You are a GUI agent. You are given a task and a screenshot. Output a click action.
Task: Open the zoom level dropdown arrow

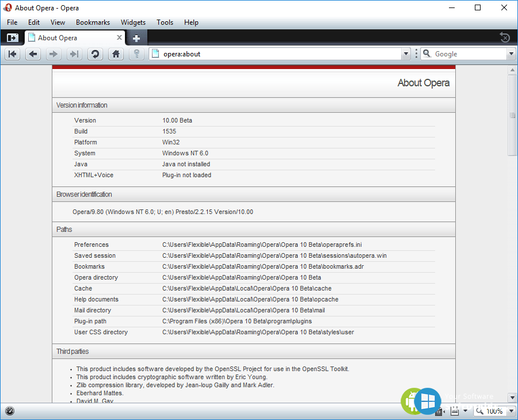click(511, 411)
